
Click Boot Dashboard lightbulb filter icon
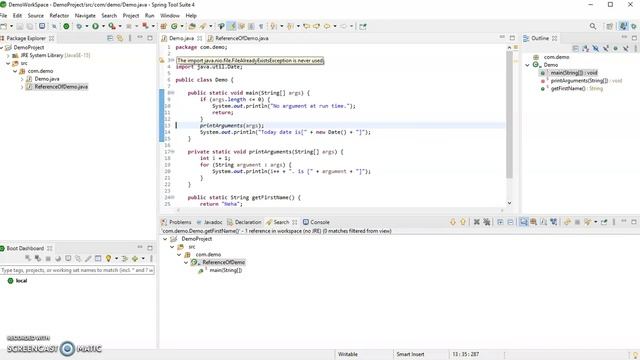click(x=108, y=258)
